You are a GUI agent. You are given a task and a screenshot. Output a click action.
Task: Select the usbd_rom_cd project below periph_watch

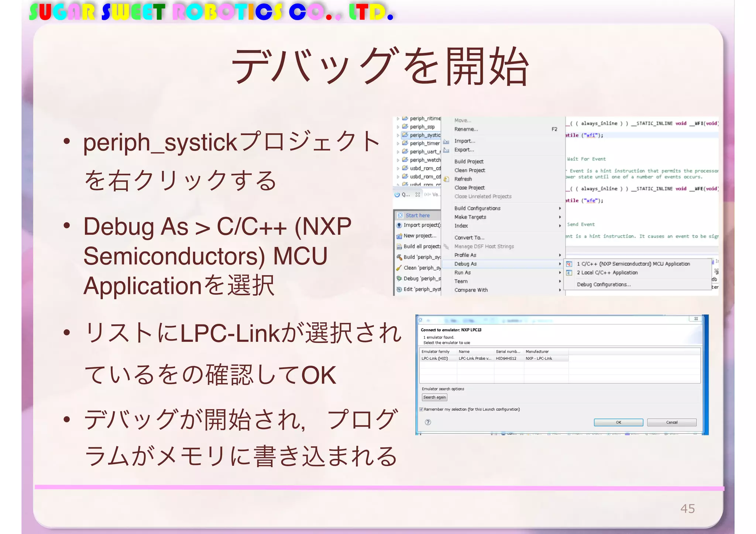point(425,168)
